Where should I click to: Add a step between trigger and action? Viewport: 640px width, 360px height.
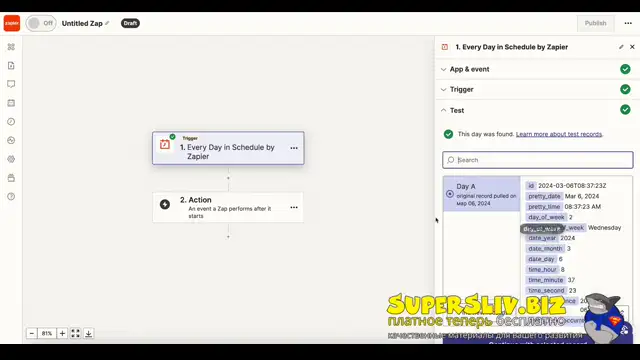(228, 178)
